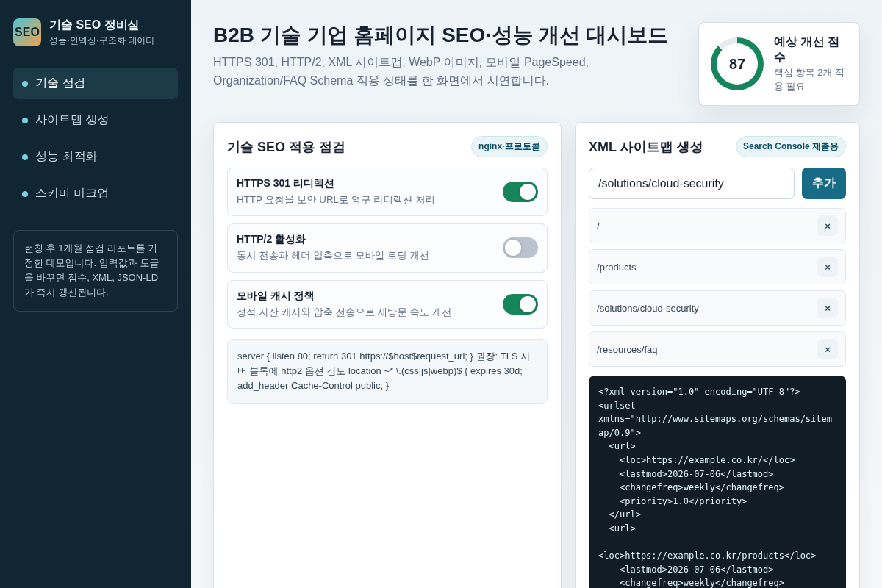The height and width of the screenshot is (588, 882).
Task: Focus the sitemap URL path input field
Action: click(692, 183)
